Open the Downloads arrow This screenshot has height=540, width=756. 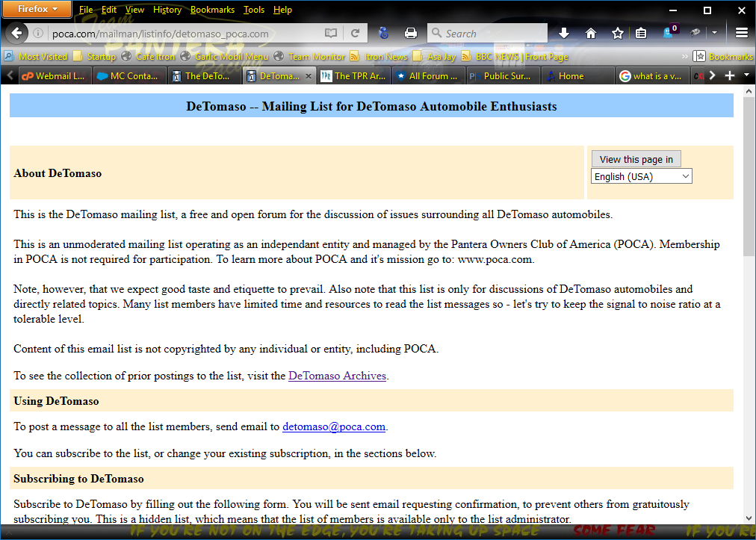[x=563, y=34]
